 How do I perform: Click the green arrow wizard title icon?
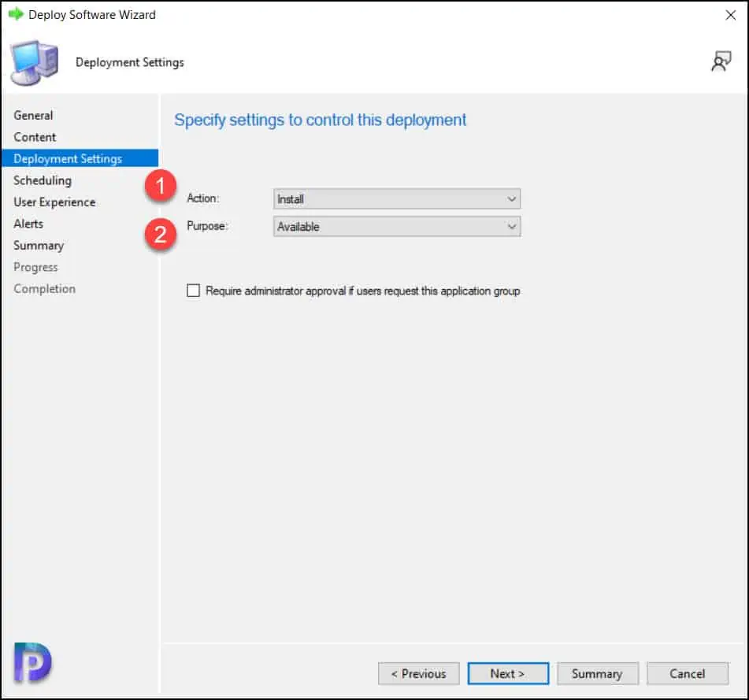point(16,14)
